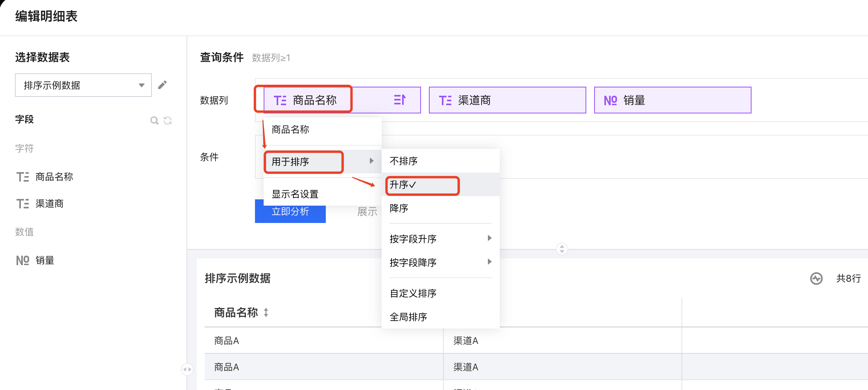This screenshot has width=868, height=390.
Task: Select 降序 sort option
Action: 399,208
